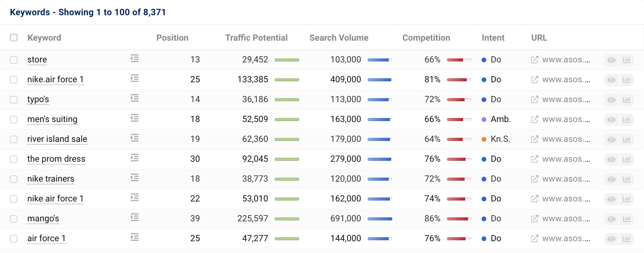Open SERP details icon for mango's

pyautogui.click(x=135, y=217)
